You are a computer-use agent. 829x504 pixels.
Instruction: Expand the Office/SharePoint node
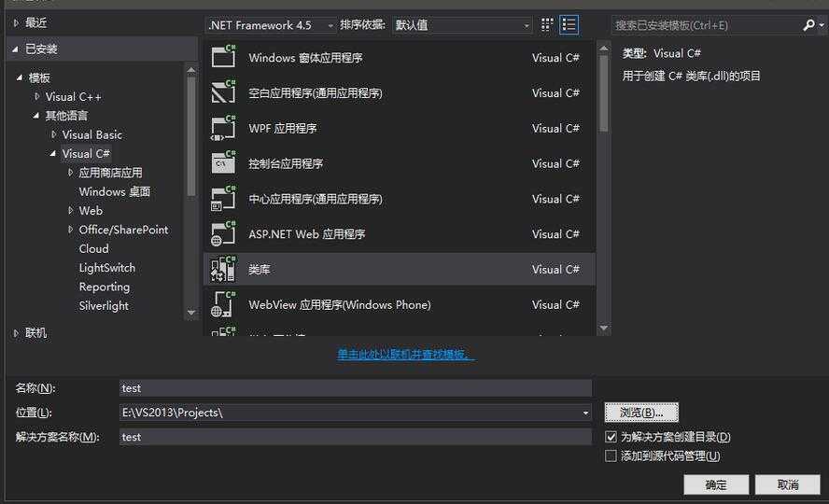coord(70,230)
